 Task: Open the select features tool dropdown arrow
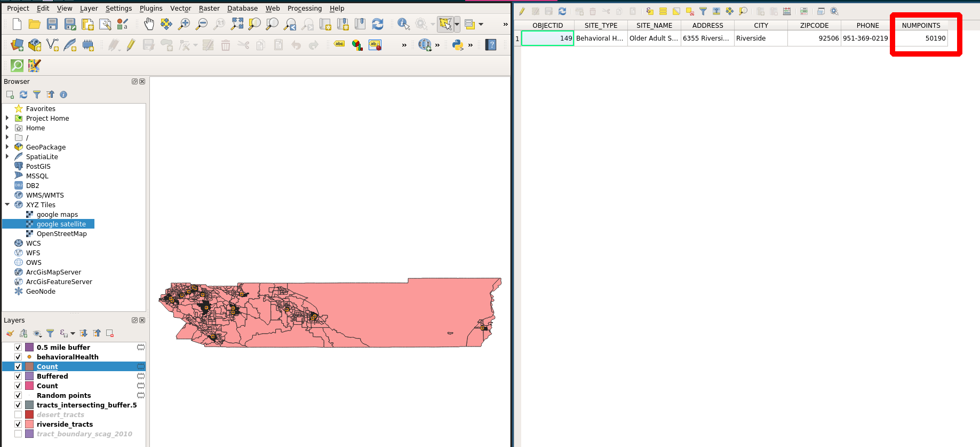[x=457, y=24]
